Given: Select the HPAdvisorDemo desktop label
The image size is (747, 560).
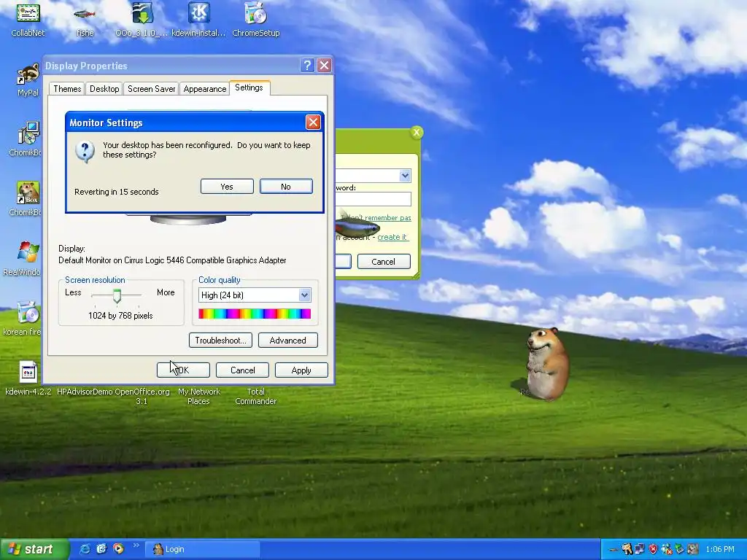Looking at the screenshot, I should 85,392.
